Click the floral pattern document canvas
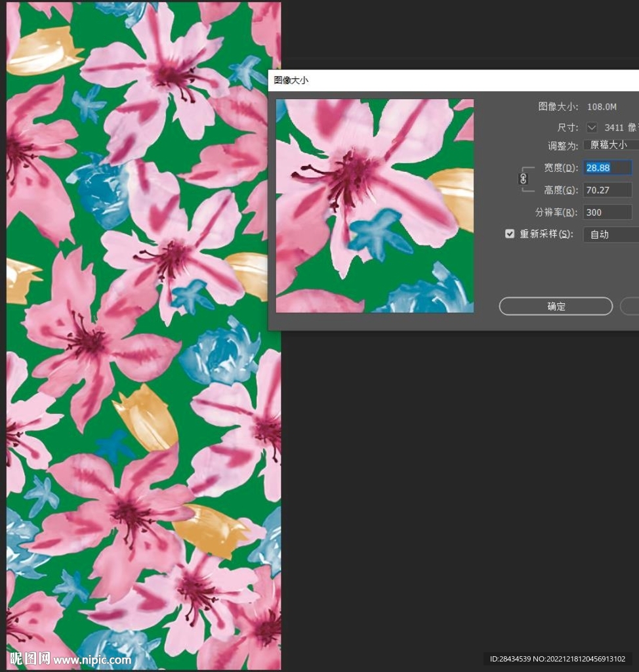The width and height of the screenshot is (639, 672). pos(138,394)
